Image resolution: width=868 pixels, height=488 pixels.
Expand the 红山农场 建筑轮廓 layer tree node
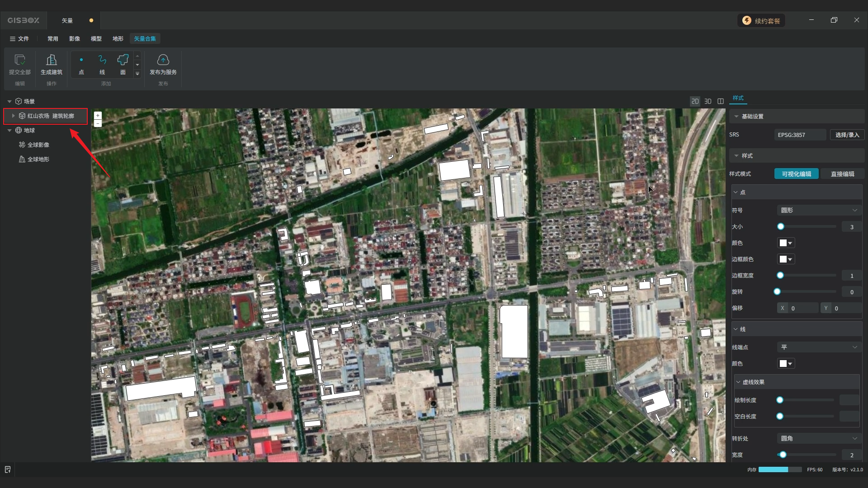tap(14, 116)
